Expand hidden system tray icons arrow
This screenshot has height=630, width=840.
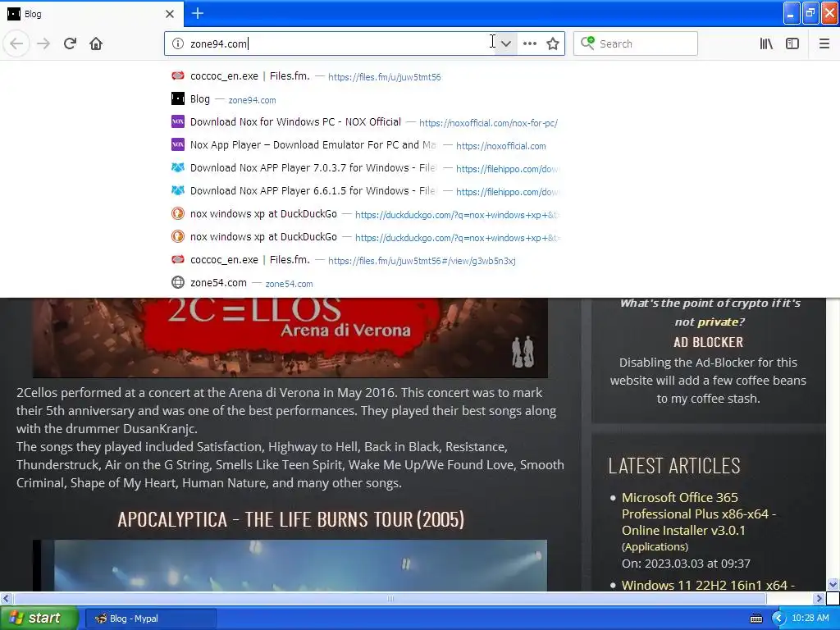click(x=778, y=619)
